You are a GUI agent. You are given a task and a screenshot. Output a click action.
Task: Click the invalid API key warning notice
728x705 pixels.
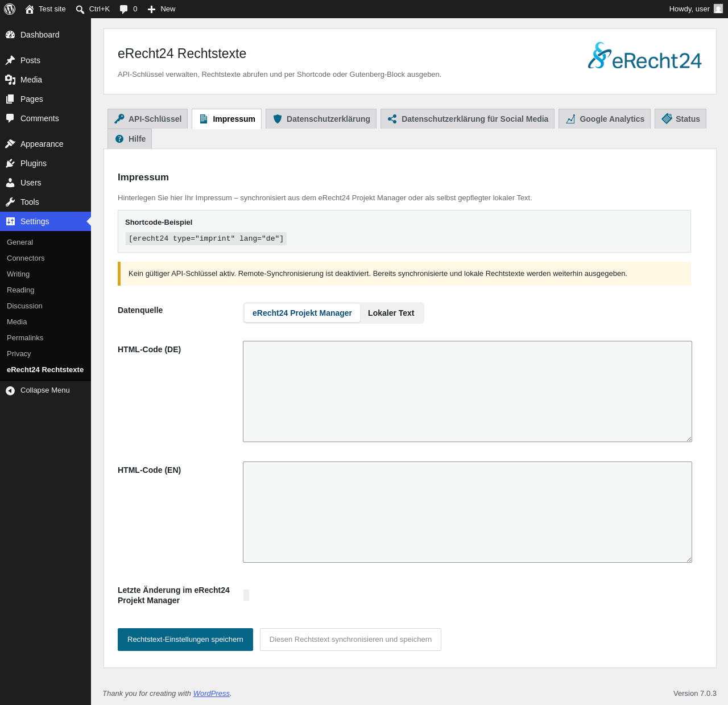point(404,274)
